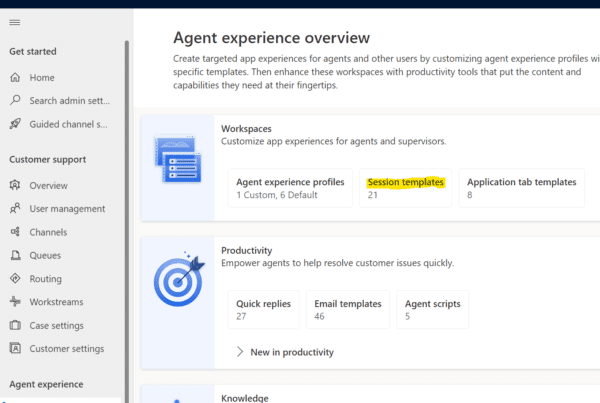The height and width of the screenshot is (403, 600).
Task: Click the Channels icon in sidebar
Action: (15, 232)
